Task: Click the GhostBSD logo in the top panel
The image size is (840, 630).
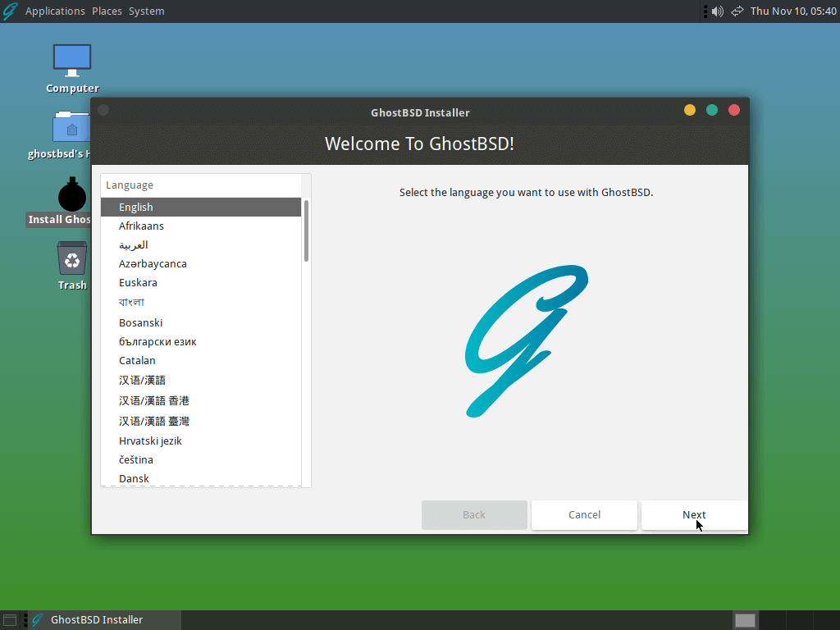Action: tap(10, 11)
